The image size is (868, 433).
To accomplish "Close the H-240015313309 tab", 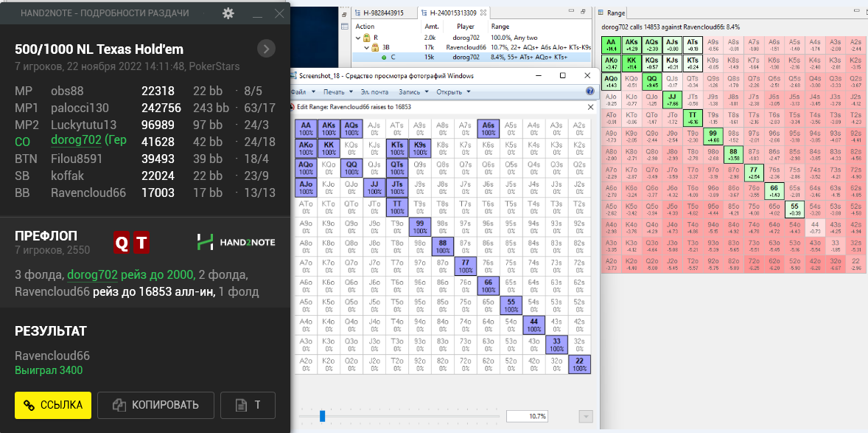I will pos(483,13).
